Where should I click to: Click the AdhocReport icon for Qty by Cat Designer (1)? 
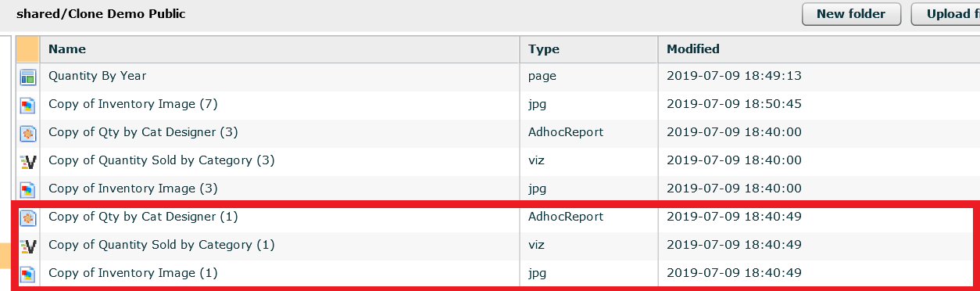pos(28,217)
